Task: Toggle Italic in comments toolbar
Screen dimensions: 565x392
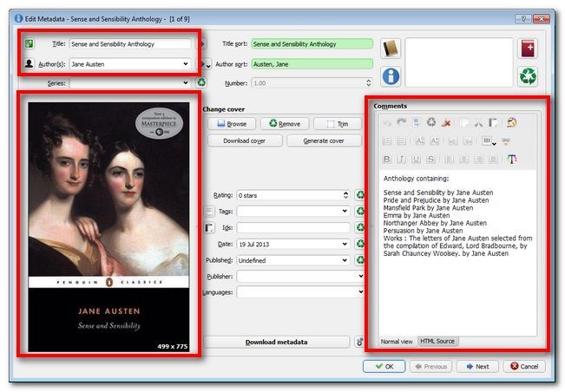Action: tap(403, 159)
